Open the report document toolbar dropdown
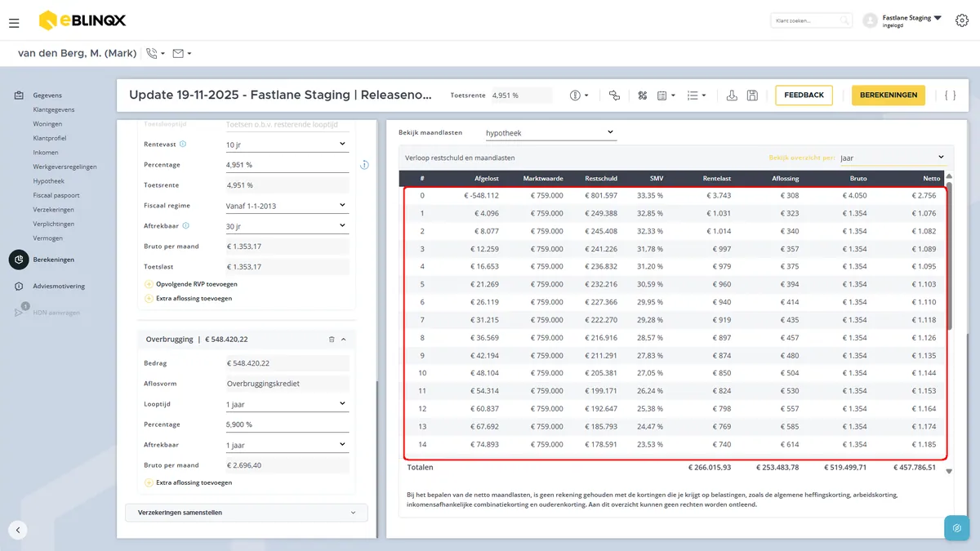 pos(666,96)
